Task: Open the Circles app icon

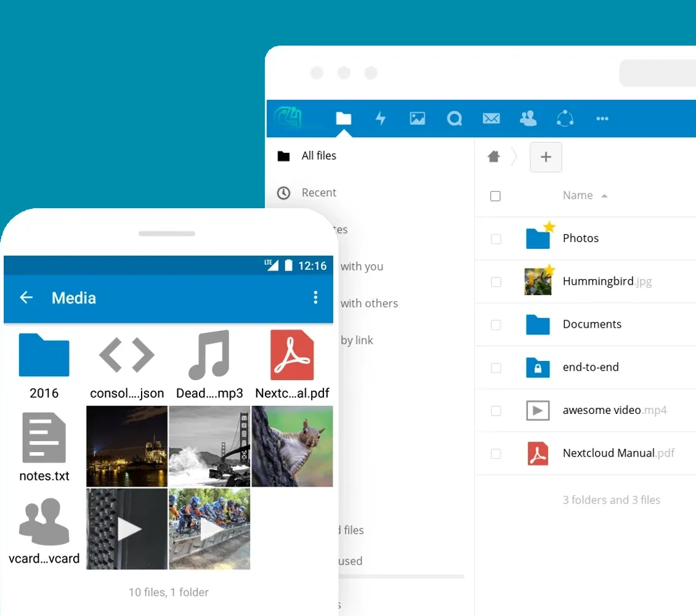Action: click(x=565, y=118)
